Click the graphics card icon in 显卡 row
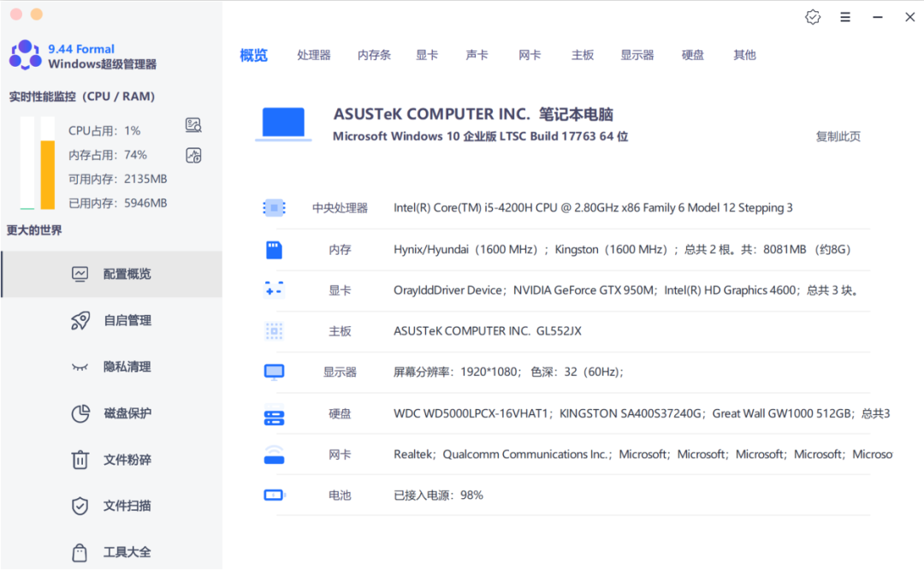 pos(274,290)
